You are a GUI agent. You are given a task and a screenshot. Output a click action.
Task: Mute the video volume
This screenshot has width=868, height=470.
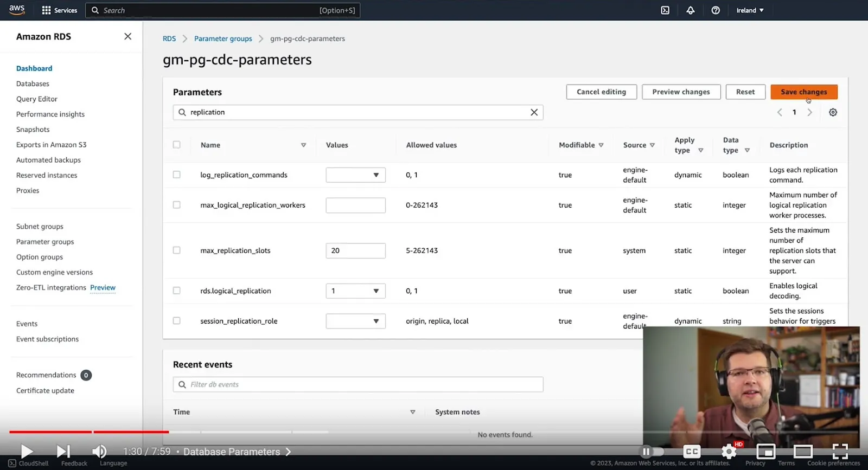pos(99,451)
